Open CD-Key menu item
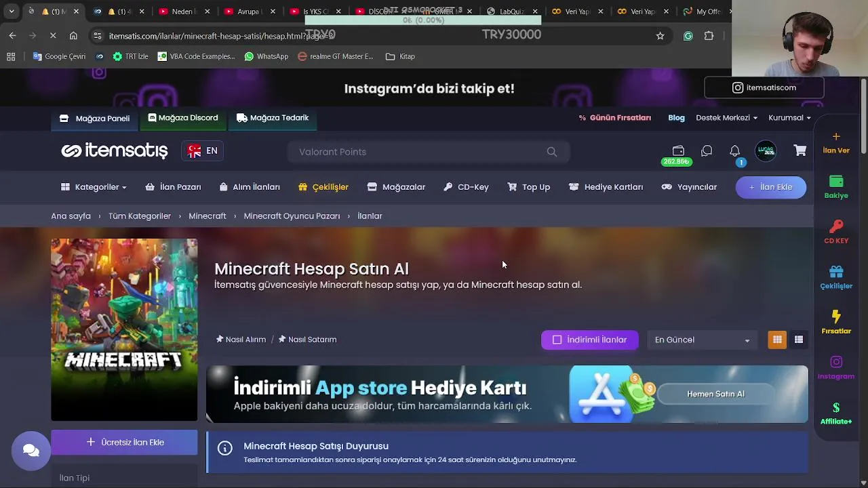This screenshot has width=868, height=488. click(466, 187)
